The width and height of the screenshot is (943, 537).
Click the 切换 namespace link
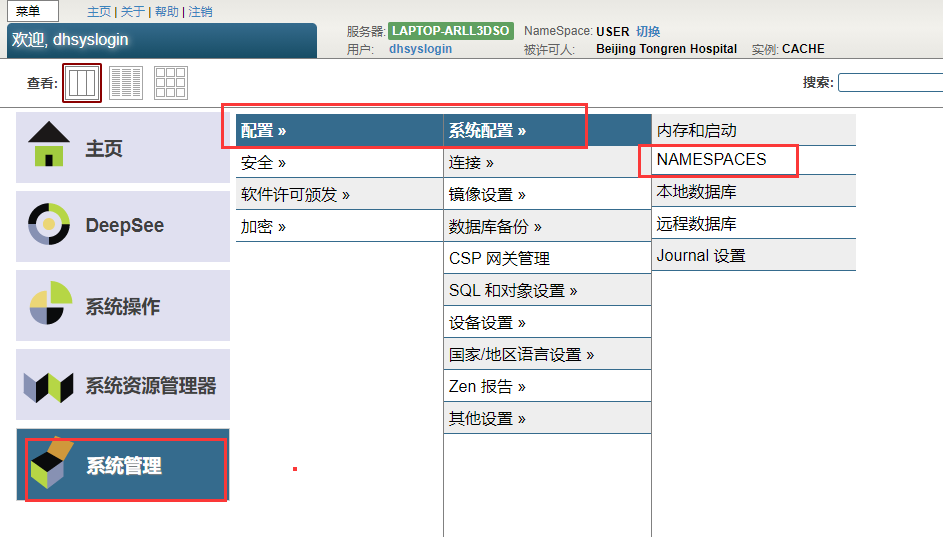pyautogui.click(x=648, y=32)
